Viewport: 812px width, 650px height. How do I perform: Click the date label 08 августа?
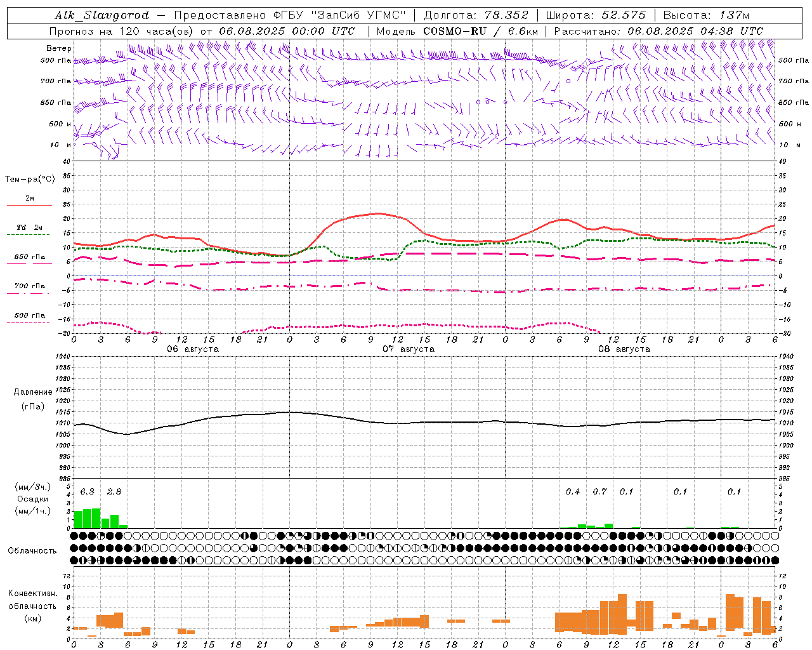624,349
